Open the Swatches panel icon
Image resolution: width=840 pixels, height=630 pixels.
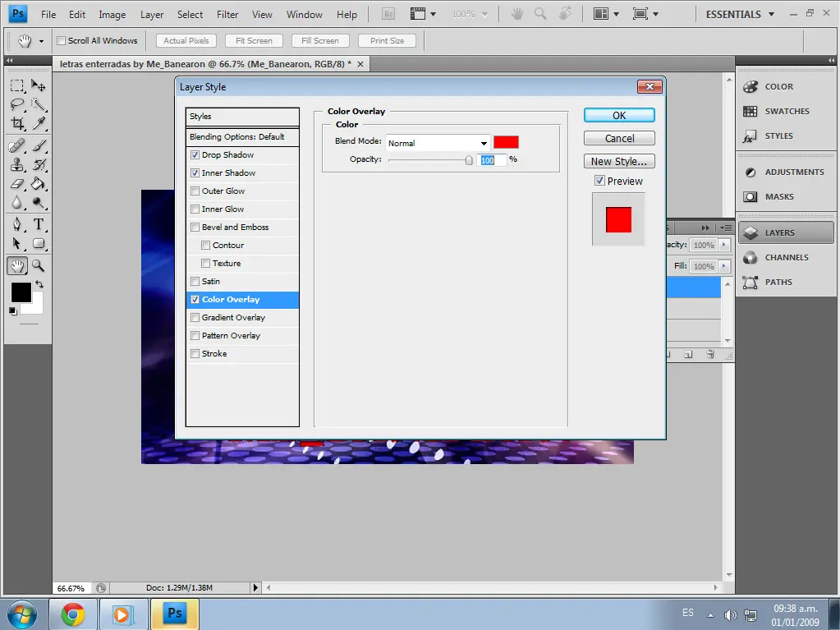point(750,112)
